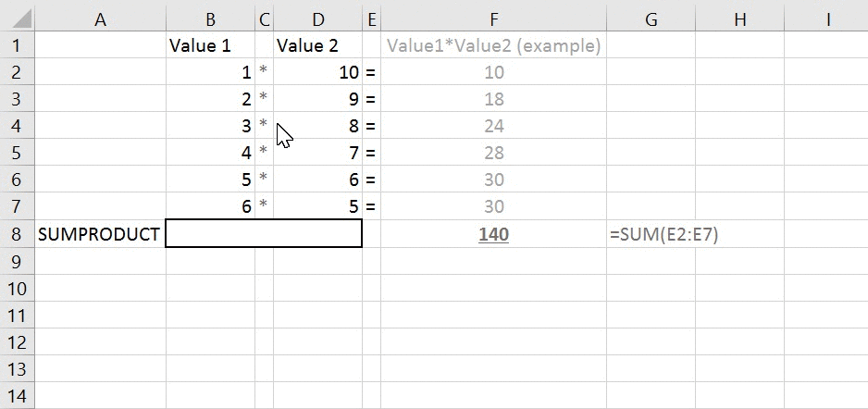
Task: Select the column G header
Action: coord(651,19)
